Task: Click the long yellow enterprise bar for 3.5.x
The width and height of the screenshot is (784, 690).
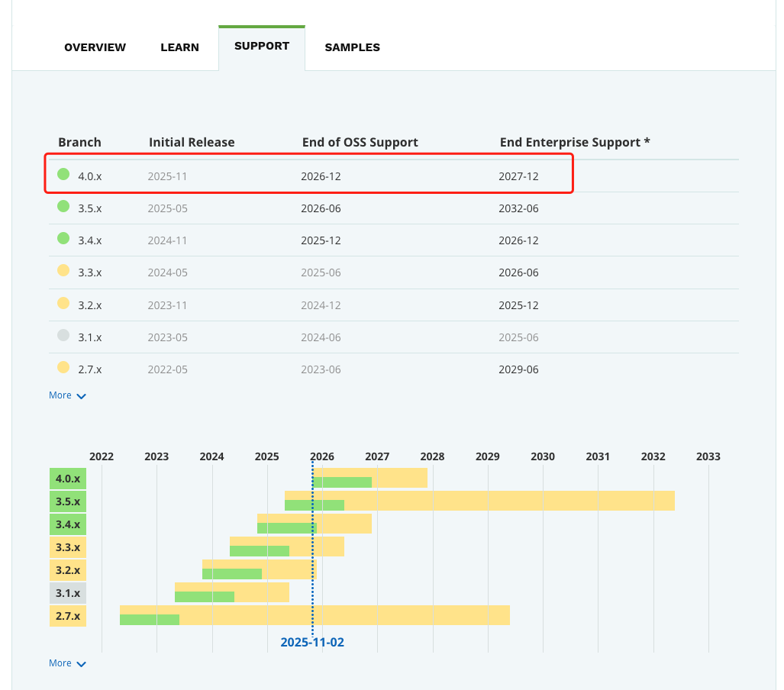Action: (504, 501)
